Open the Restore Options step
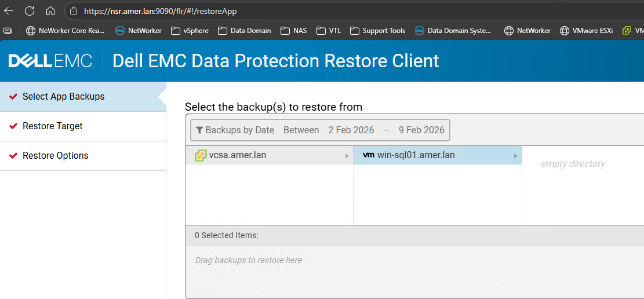This screenshot has width=644, height=299. 56,156
